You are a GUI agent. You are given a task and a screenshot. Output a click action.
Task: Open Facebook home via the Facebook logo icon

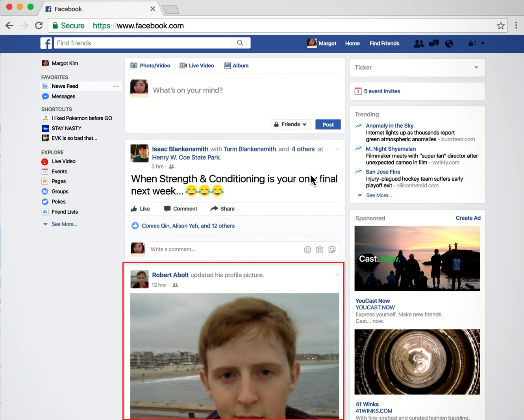tap(46, 43)
